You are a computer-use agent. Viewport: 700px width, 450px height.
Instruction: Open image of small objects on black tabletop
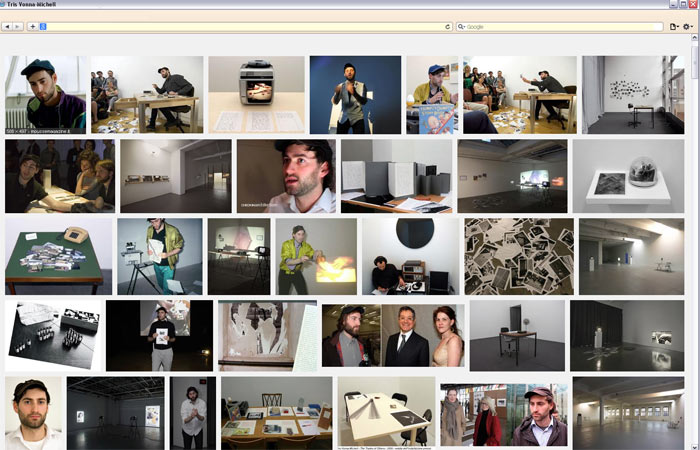53,336
